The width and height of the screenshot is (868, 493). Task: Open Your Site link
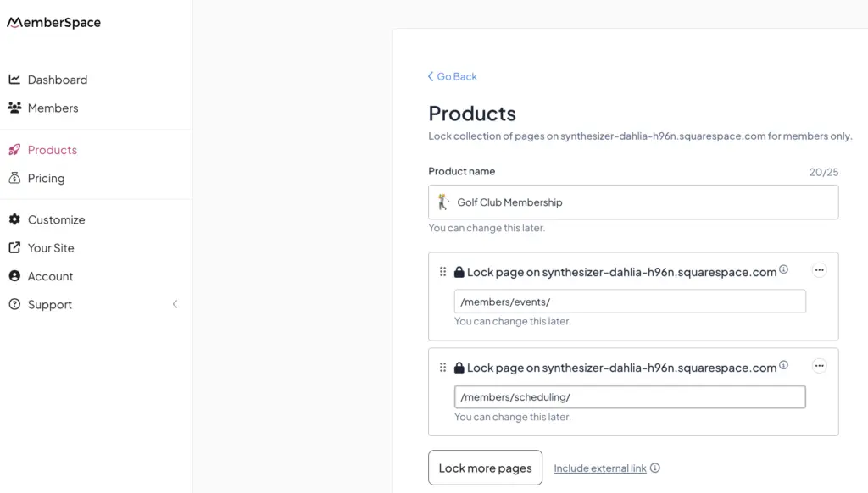tap(51, 248)
